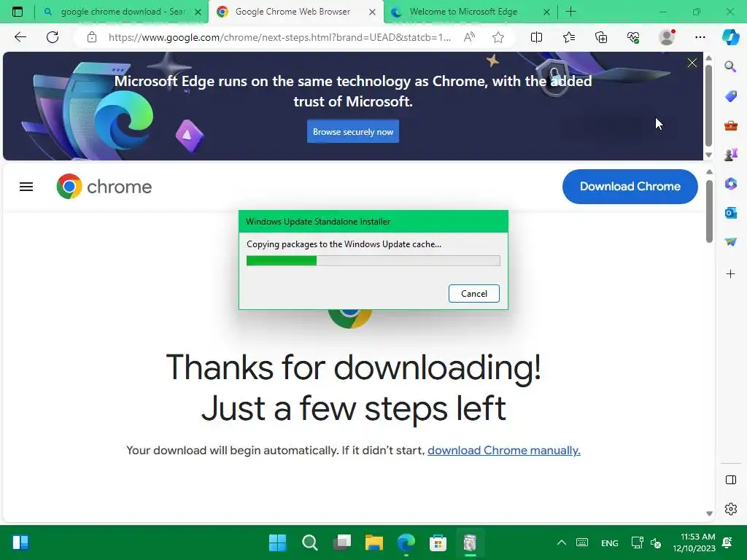Click the Browse securely now button

(x=353, y=132)
